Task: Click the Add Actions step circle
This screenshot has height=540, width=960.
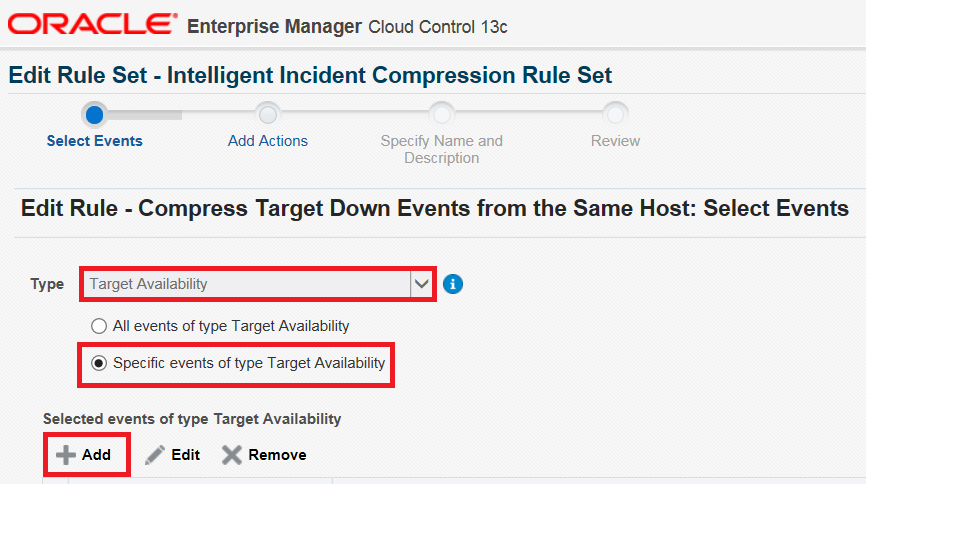Action: [x=268, y=114]
